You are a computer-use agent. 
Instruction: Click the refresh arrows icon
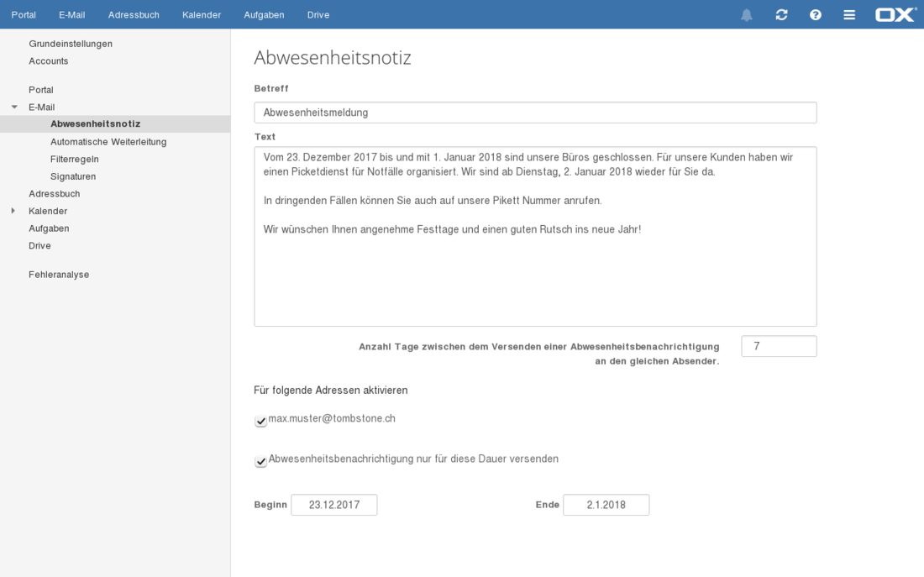click(x=781, y=15)
